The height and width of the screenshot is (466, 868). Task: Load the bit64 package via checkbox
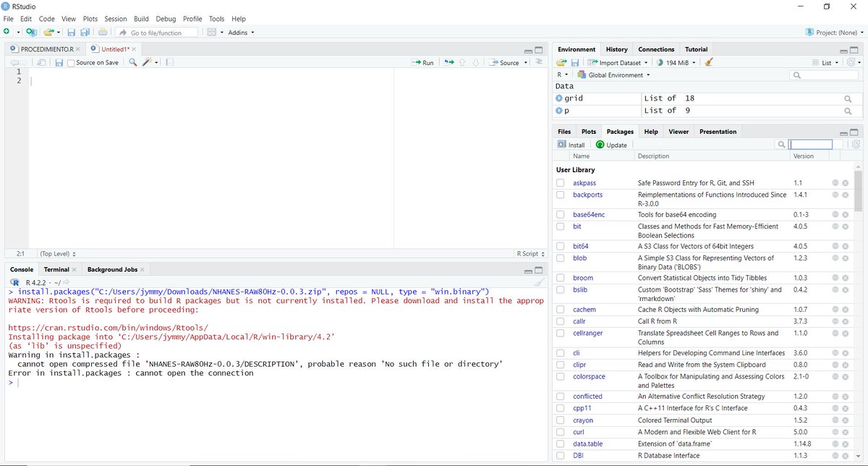pyautogui.click(x=561, y=247)
